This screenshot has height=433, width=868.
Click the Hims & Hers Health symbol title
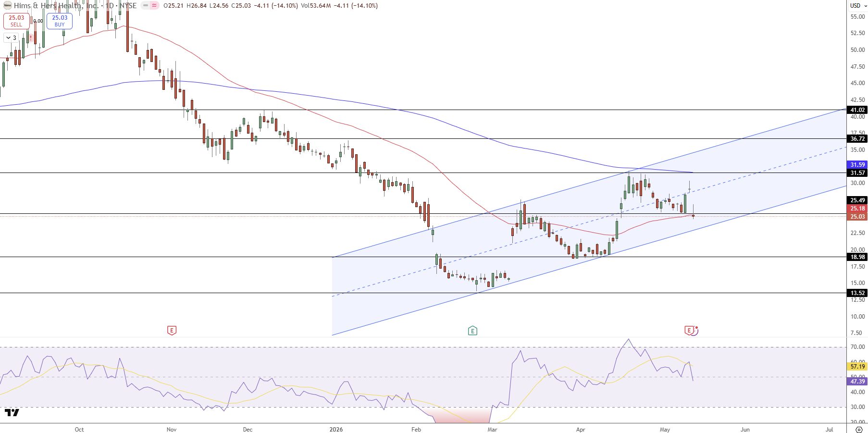pyautogui.click(x=56, y=6)
